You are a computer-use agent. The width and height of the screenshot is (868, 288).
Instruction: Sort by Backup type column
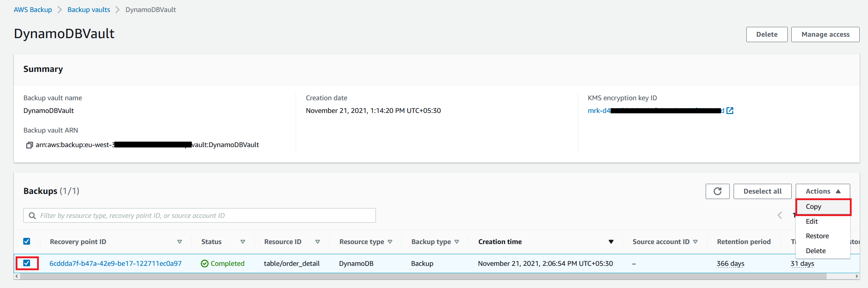(x=457, y=242)
